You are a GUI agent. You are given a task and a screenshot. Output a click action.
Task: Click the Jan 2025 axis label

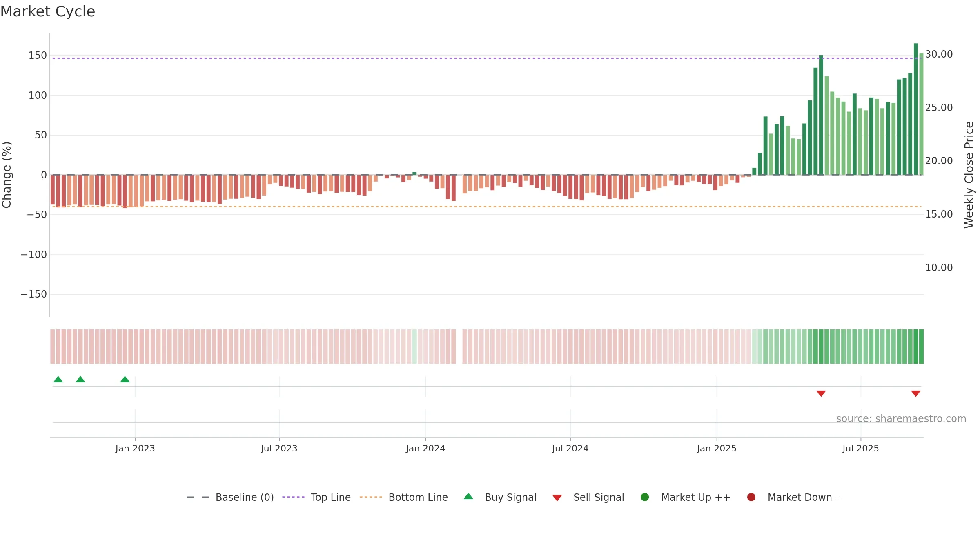(x=717, y=449)
